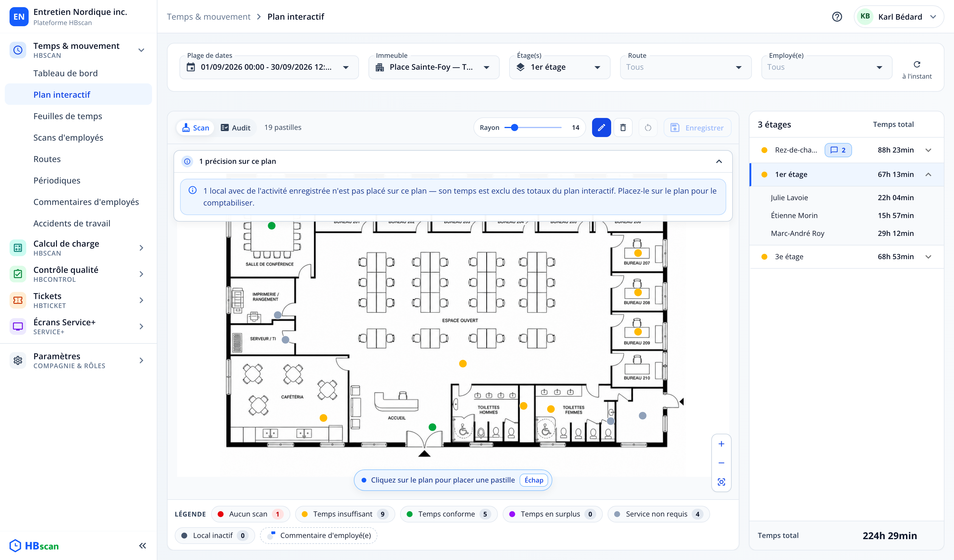
Task: Expand the Calcul de charge module
Action: pos(78,248)
